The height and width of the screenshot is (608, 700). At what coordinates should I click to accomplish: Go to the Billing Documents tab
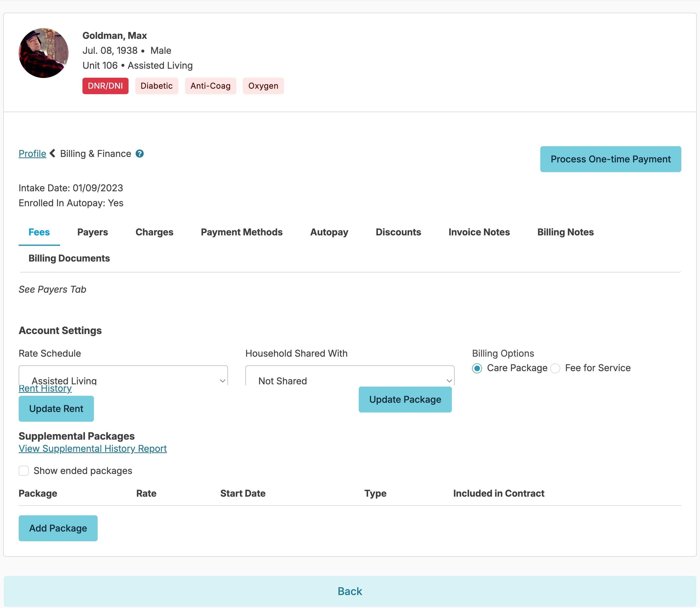(x=69, y=258)
